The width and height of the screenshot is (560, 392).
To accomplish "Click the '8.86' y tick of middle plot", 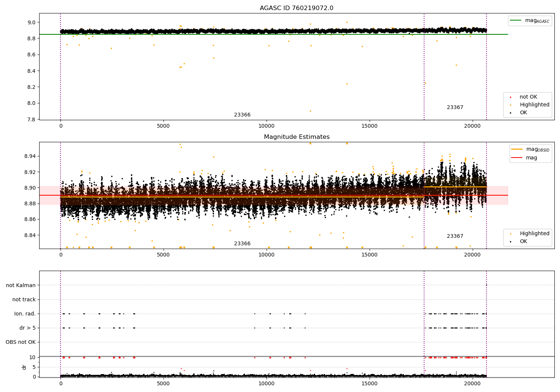I will (30, 219).
